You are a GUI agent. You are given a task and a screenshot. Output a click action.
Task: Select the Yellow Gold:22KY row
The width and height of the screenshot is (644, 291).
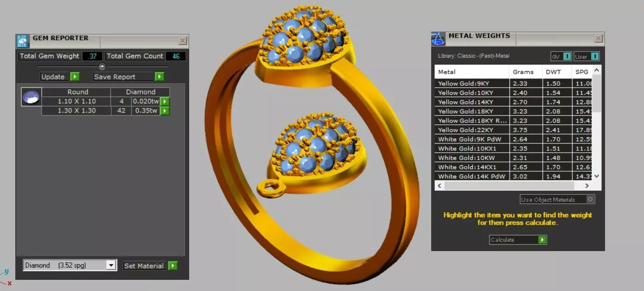click(x=514, y=130)
